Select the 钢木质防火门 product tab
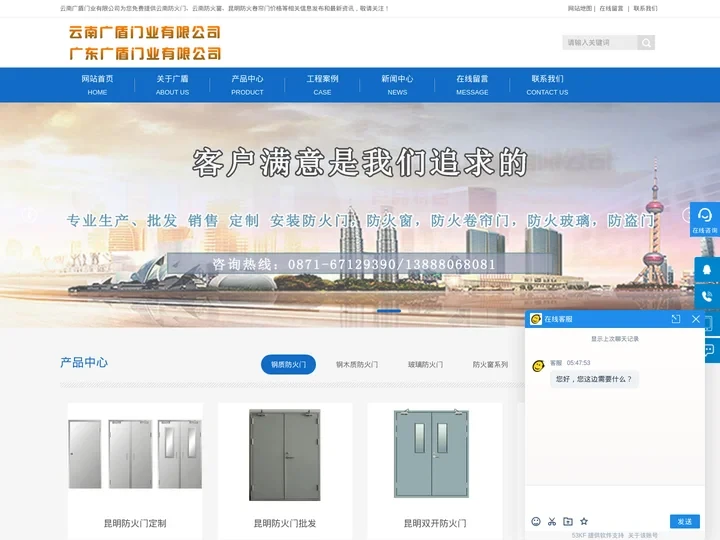This screenshot has width=720, height=540. coord(357,365)
